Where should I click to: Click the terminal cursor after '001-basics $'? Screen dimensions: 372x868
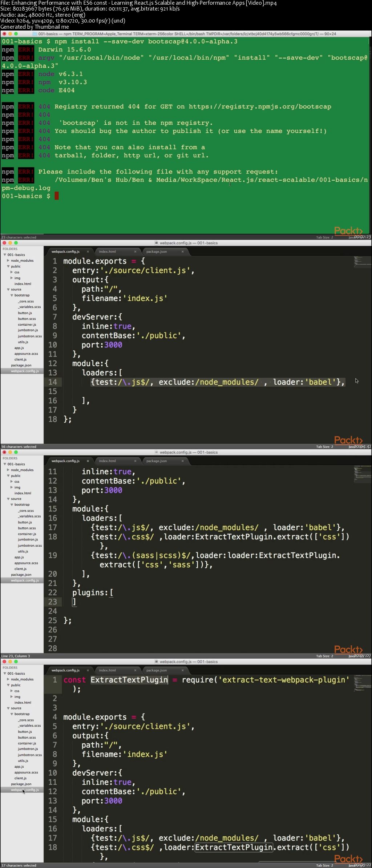[56, 196]
